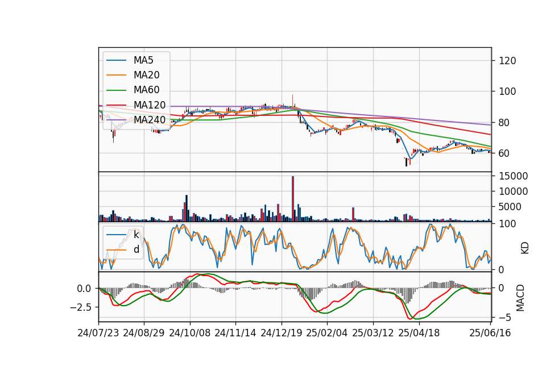Click the 24/11/14 date label
Viewport: 546px width, 392px height.
(x=235, y=333)
